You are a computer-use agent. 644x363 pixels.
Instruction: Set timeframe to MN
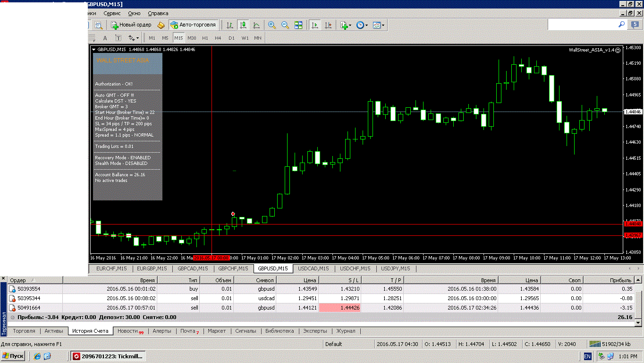[258, 38]
